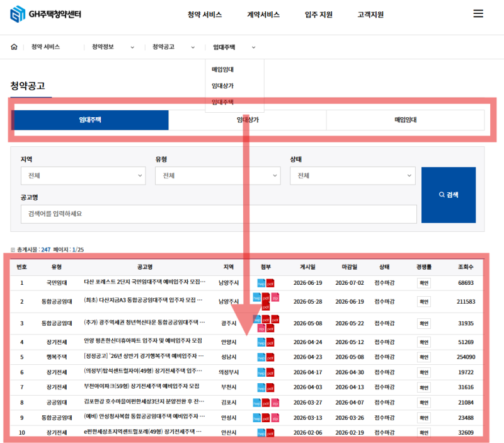This screenshot has height=443, width=504.
Task: Download zip file for 안성청사복합 row
Action: click(275, 418)
